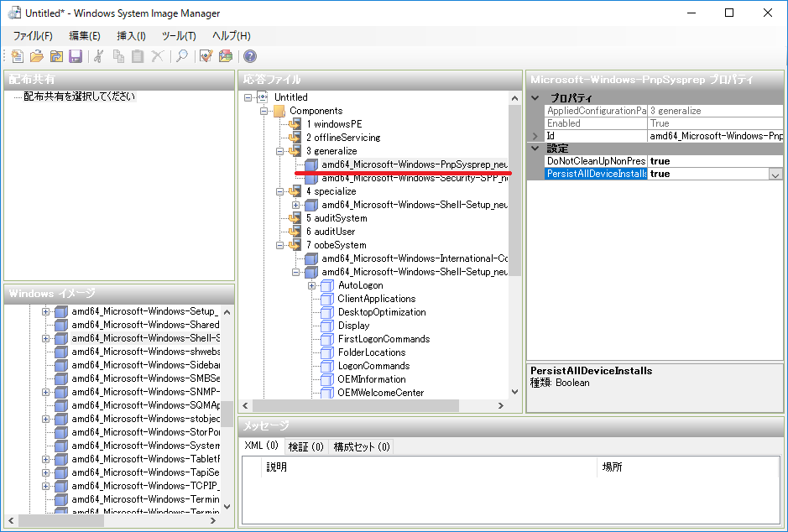Copy using the toolbar copy icon
Screen dimensions: 788x532
pyautogui.click(x=118, y=56)
